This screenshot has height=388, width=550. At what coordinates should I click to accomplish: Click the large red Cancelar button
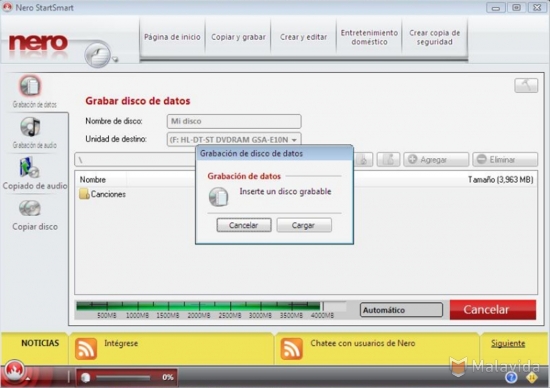pyautogui.click(x=493, y=309)
